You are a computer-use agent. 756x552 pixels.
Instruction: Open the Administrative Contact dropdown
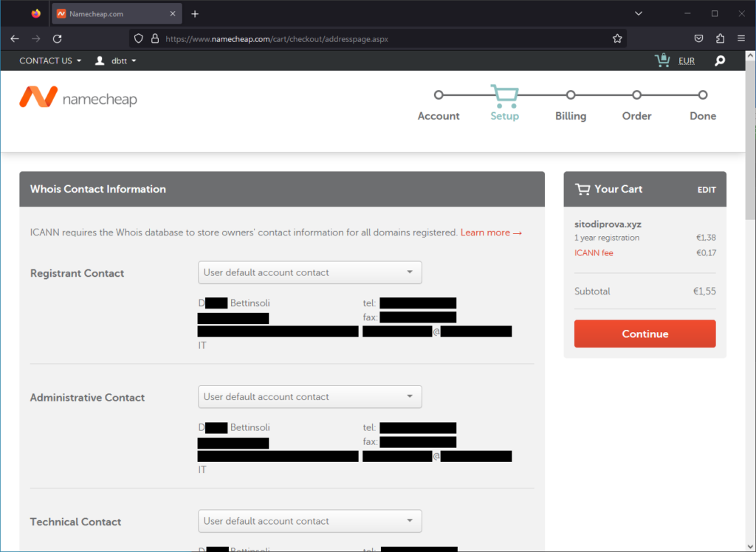pyautogui.click(x=310, y=397)
